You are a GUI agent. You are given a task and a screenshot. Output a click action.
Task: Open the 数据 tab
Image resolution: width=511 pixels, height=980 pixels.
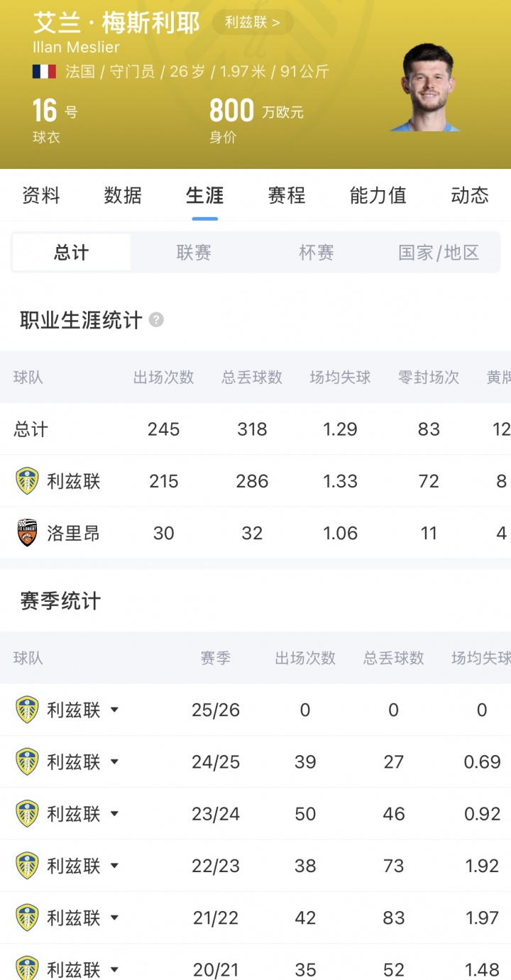point(123,195)
